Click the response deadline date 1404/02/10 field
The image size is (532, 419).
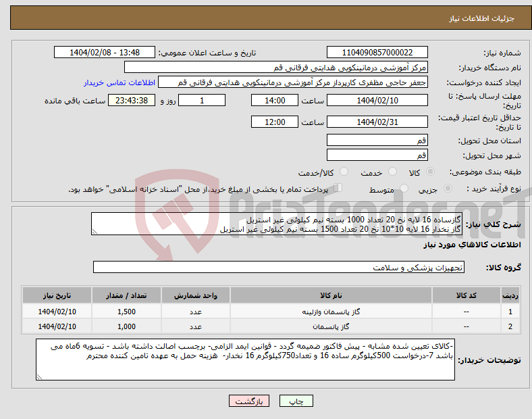[377, 101]
